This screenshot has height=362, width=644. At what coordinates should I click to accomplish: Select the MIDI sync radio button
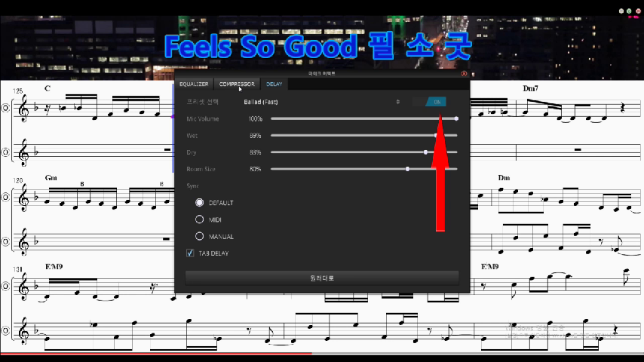(200, 219)
